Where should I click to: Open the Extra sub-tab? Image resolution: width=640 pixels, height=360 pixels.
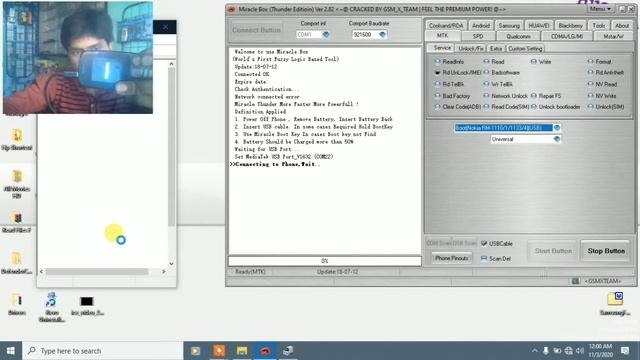[496, 49]
